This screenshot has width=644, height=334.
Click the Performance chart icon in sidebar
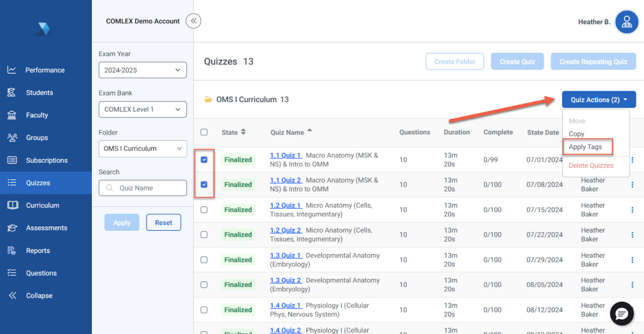click(x=11, y=70)
